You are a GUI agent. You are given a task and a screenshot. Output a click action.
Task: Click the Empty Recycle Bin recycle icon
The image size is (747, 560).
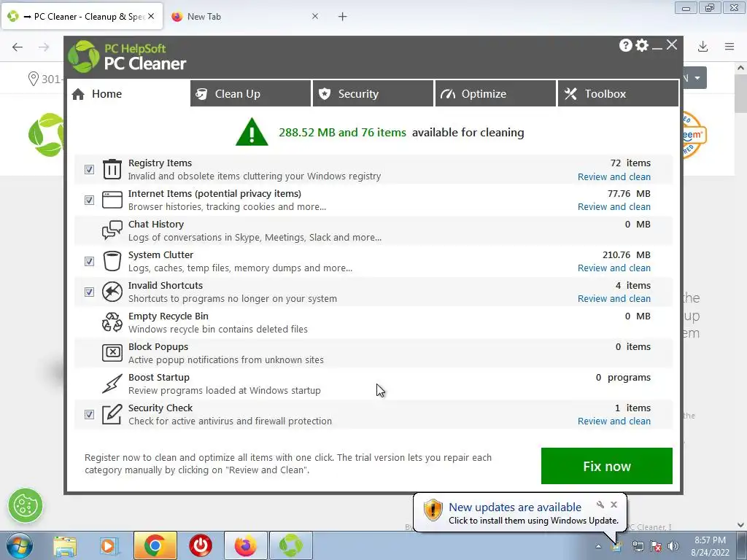(112, 322)
